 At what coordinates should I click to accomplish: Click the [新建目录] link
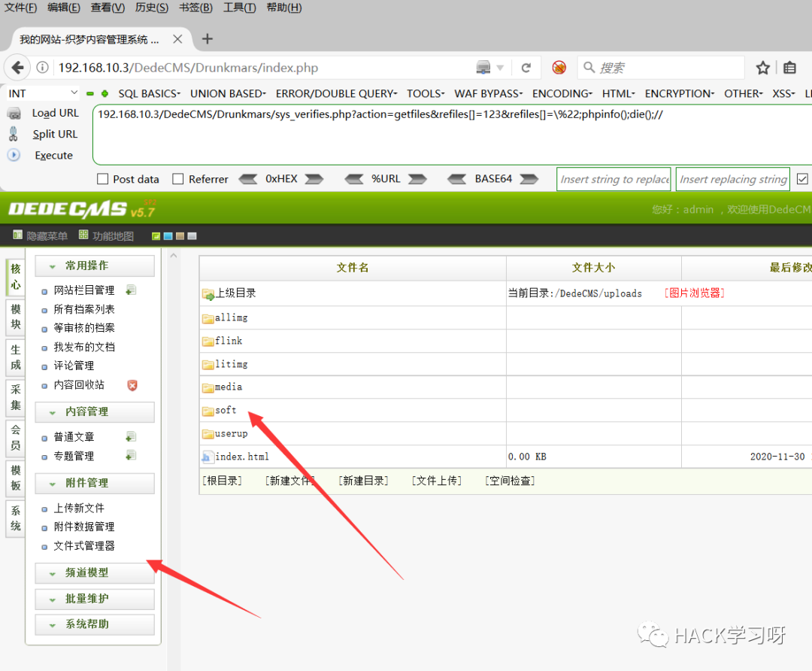(x=364, y=481)
